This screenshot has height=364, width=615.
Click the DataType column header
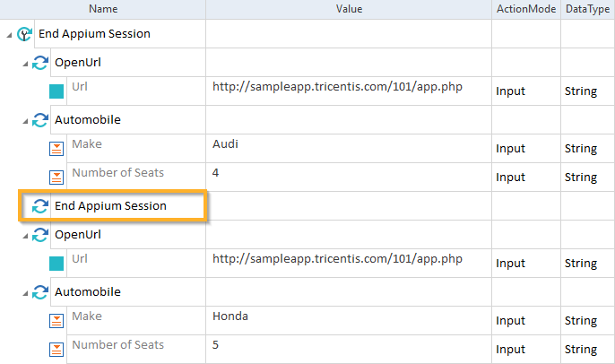coord(587,9)
